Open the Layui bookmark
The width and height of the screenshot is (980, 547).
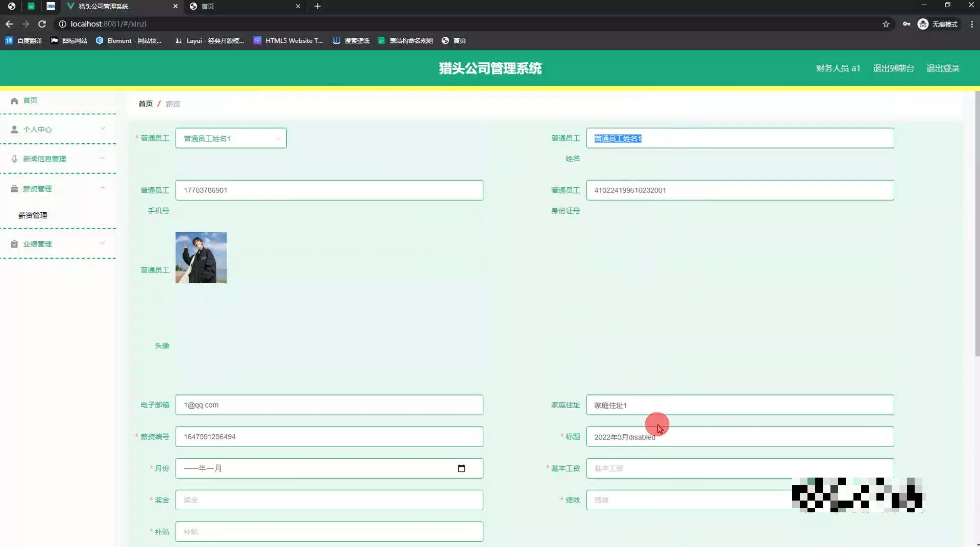pos(209,40)
